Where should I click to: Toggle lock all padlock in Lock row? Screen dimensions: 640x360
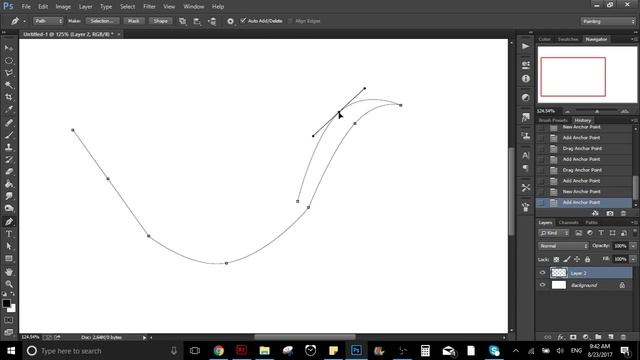click(x=587, y=259)
